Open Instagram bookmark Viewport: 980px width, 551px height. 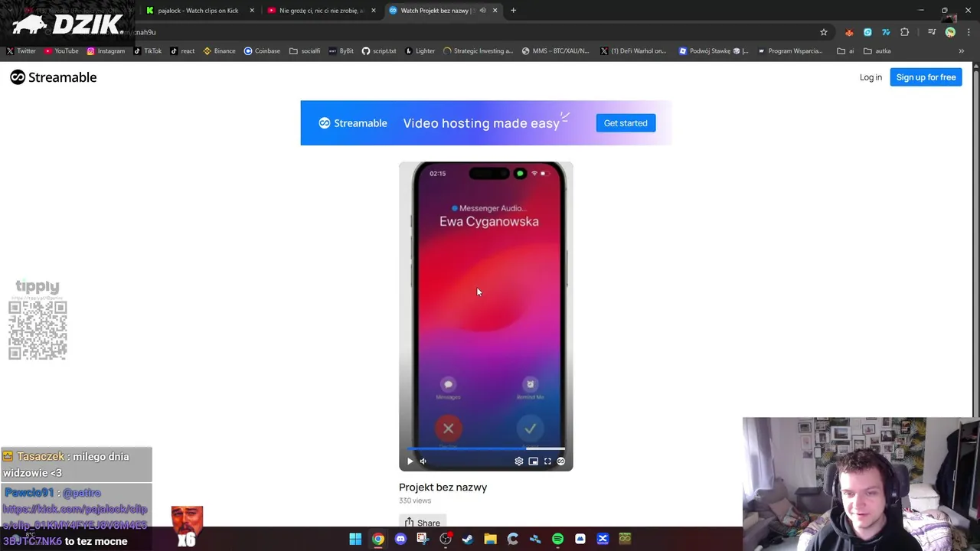click(x=106, y=51)
